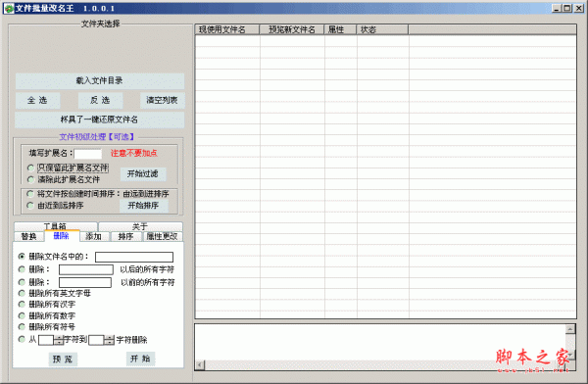Click the one-key restore file names button
Image resolution: width=588 pixels, height=384 pixels.
pos(99,120)
